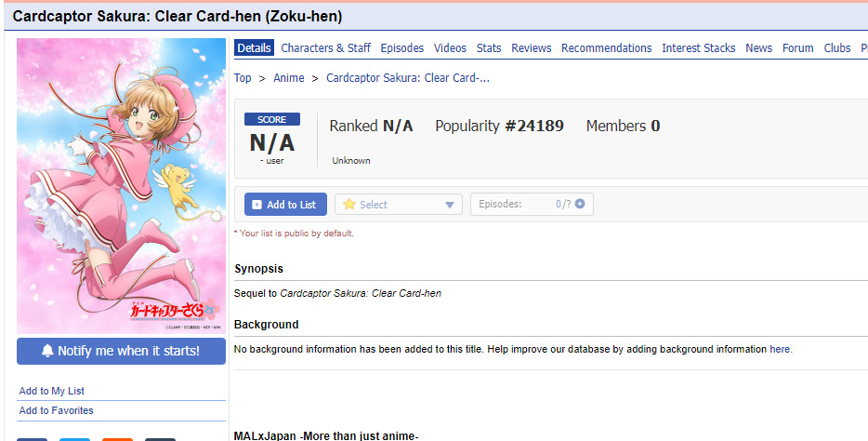This screenshot has height=441, width=868.
Task: Click the plus icon beside Episodes count
Action: point(580,205)
